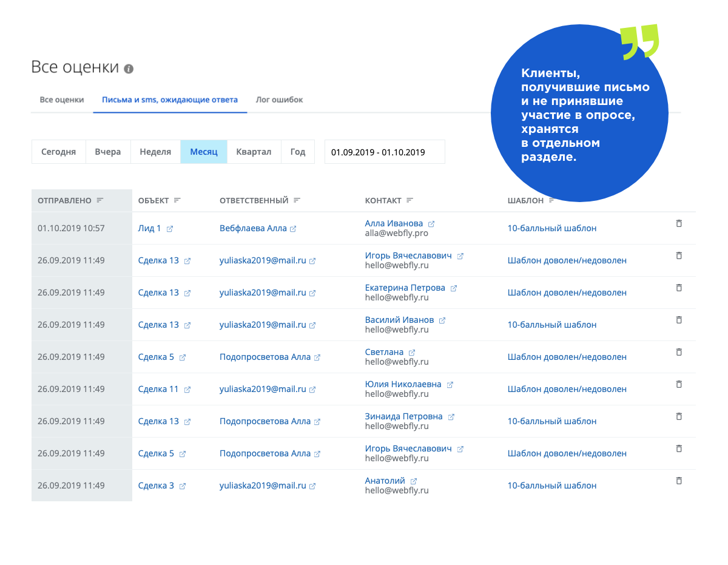Open external link icon beside Василий Иванов
Screen dimensions: 728x565
(442, 320)
